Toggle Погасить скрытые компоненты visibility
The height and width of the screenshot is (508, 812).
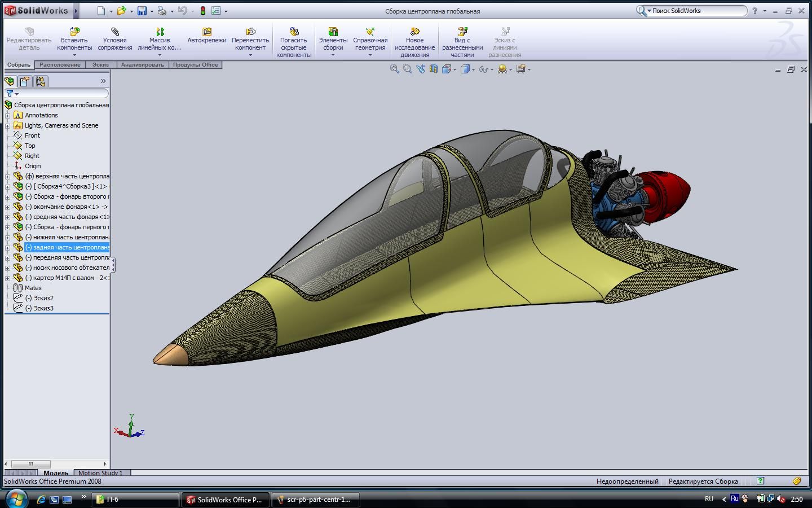(x=294, y=32)
